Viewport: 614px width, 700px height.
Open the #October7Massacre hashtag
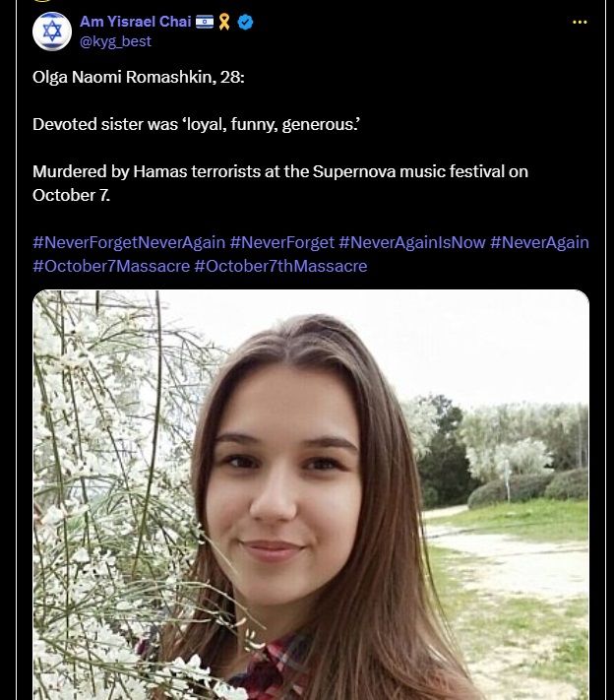[111, 266]
